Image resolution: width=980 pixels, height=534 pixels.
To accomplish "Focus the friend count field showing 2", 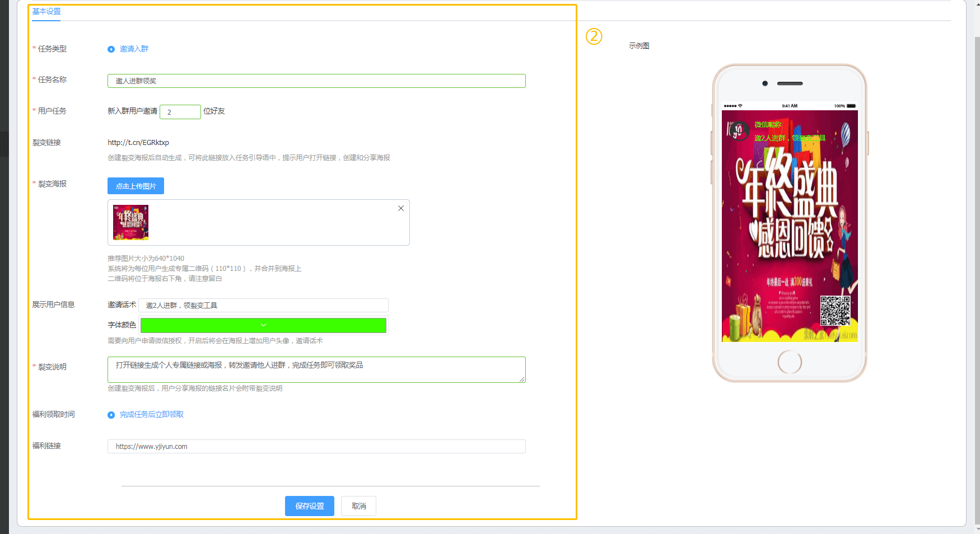I will [180, 112].
